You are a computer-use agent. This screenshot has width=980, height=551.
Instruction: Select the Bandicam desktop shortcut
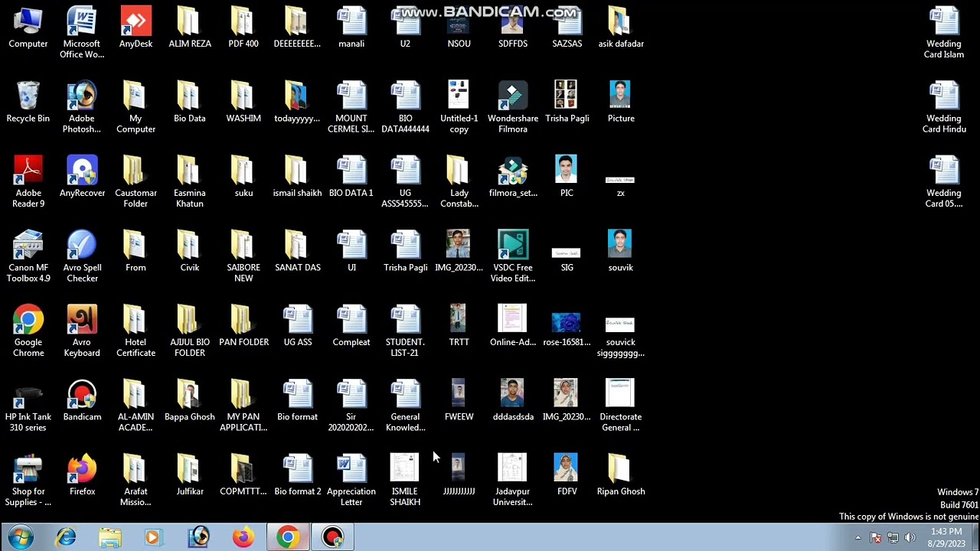[x=82, y=400]
